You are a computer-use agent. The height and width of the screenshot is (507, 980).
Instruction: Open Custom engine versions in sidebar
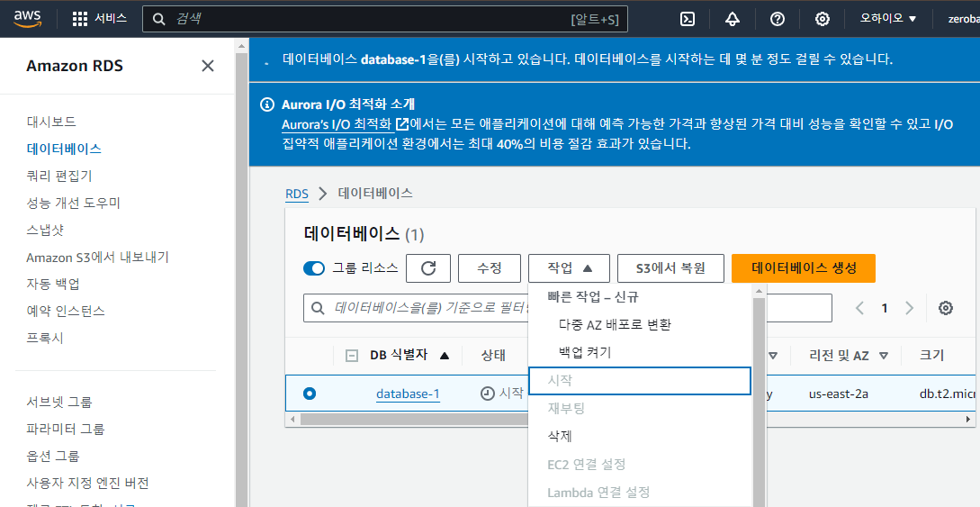(x=87, y=483)
